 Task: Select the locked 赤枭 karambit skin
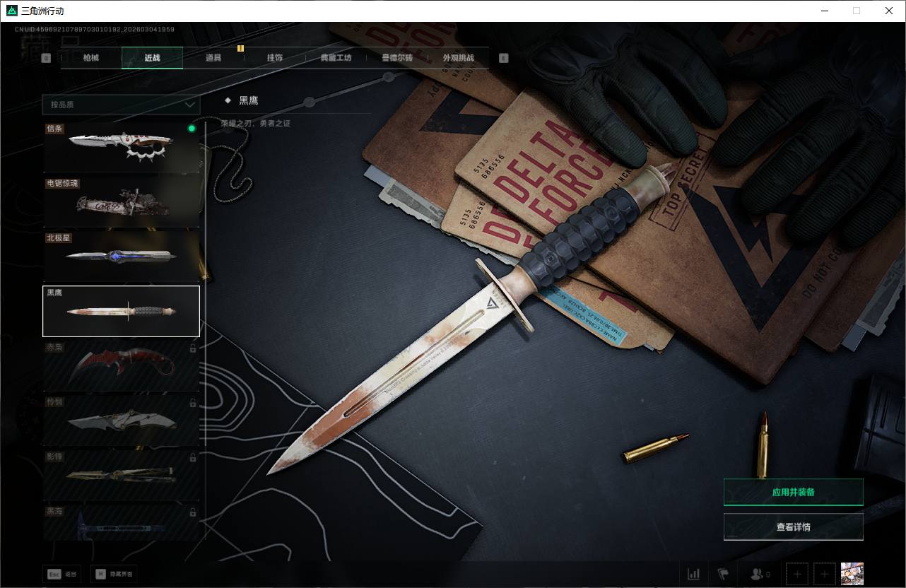(x=121, y=365)
